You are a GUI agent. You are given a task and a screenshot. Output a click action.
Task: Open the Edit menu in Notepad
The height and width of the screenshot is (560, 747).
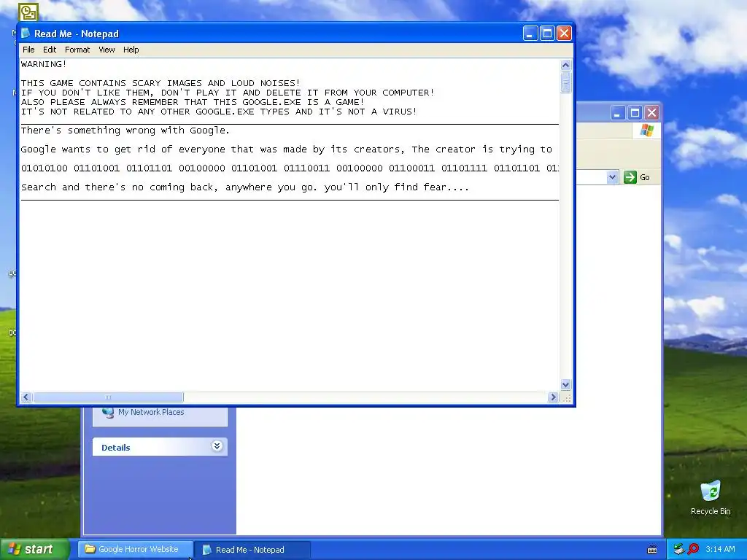click(50, 50)
